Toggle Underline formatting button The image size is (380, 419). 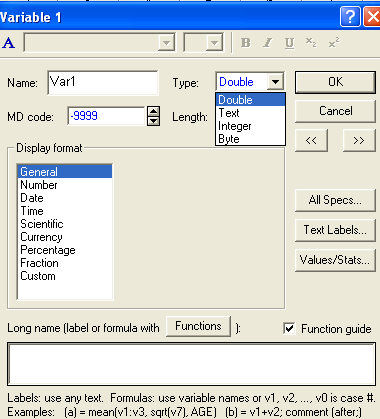(289, 43)
